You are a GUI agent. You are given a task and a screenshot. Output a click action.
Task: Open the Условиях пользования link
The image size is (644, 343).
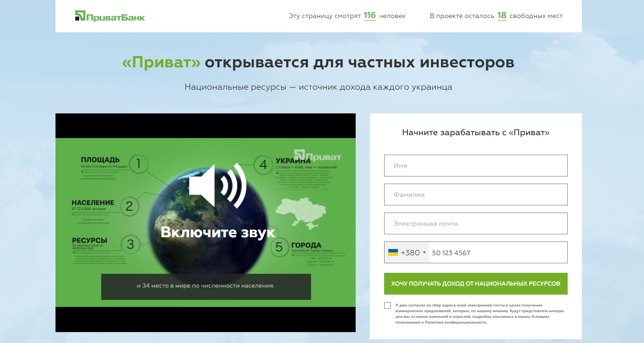[x=541, y=316]
